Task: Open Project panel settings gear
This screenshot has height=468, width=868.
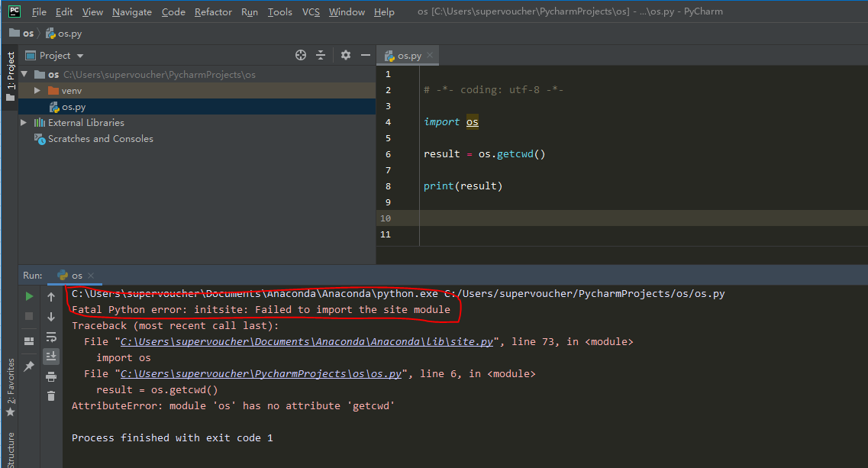Action: pos(346,55)
